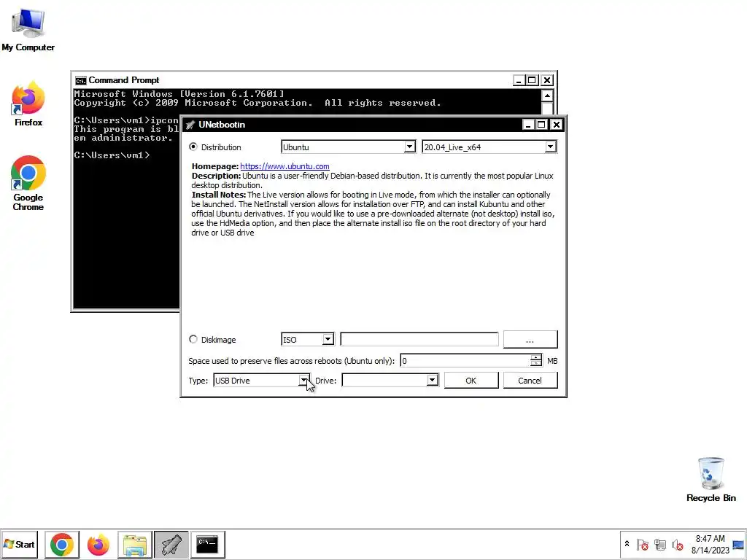Open the ubuntu.com homepage link
This screenshot has width=747, height=560.
point(285,166)
